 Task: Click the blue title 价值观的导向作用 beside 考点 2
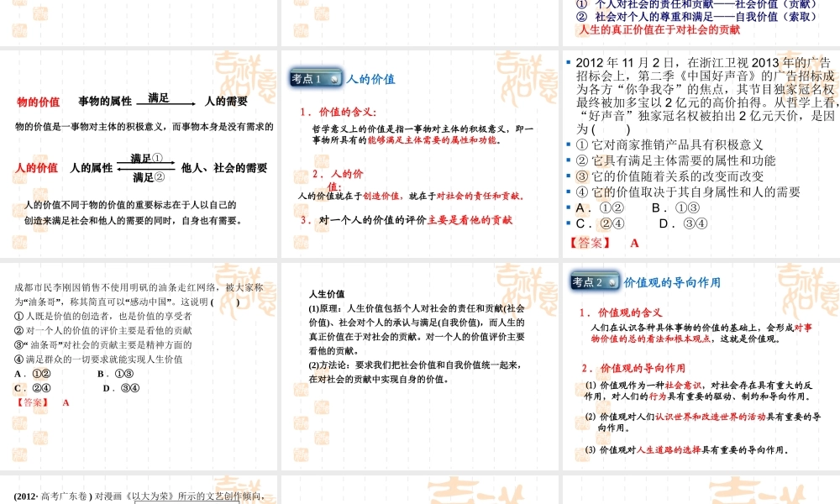tap(672, 282)
